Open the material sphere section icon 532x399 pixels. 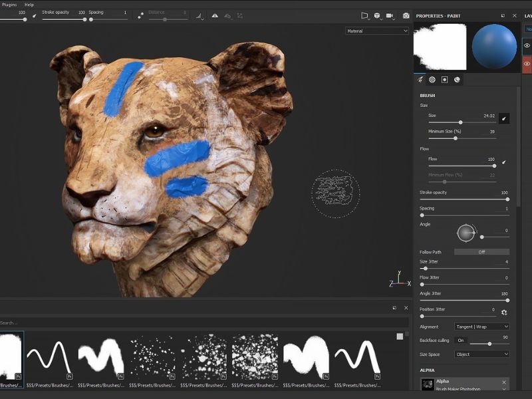[x=457, y=80]
